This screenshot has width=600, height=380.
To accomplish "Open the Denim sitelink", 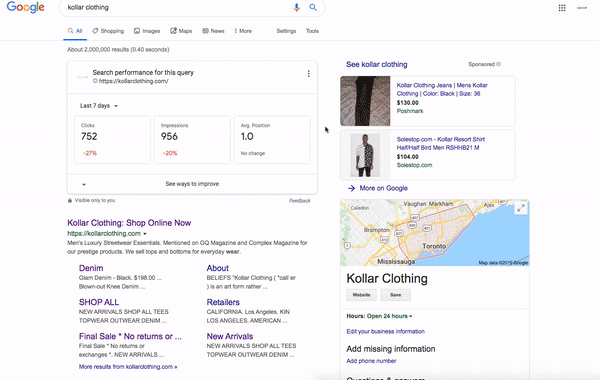I will [x=91, y=268].
